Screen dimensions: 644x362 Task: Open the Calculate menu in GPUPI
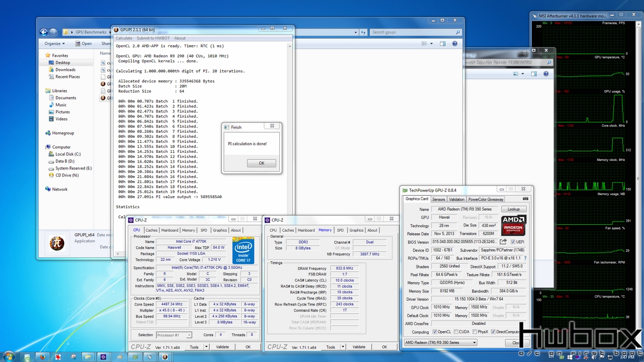point(124,38)
